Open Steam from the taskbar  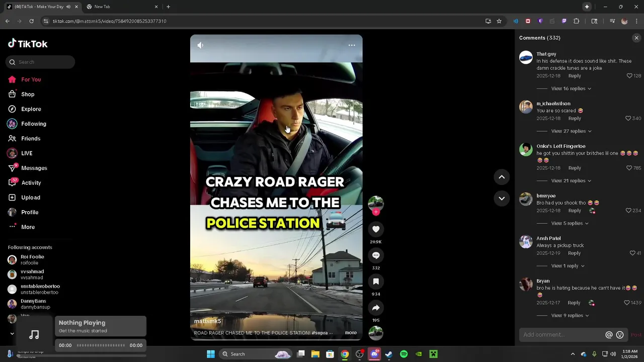389,354
